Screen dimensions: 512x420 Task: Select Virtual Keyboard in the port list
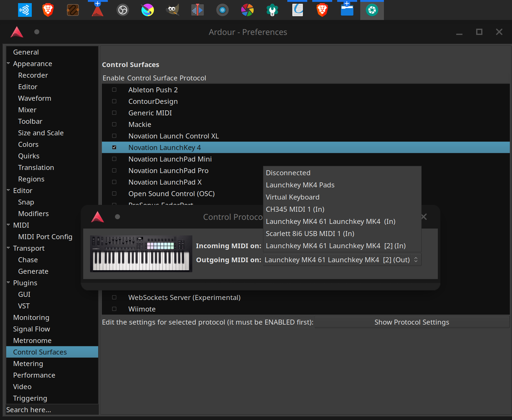[x=292, y=197]
